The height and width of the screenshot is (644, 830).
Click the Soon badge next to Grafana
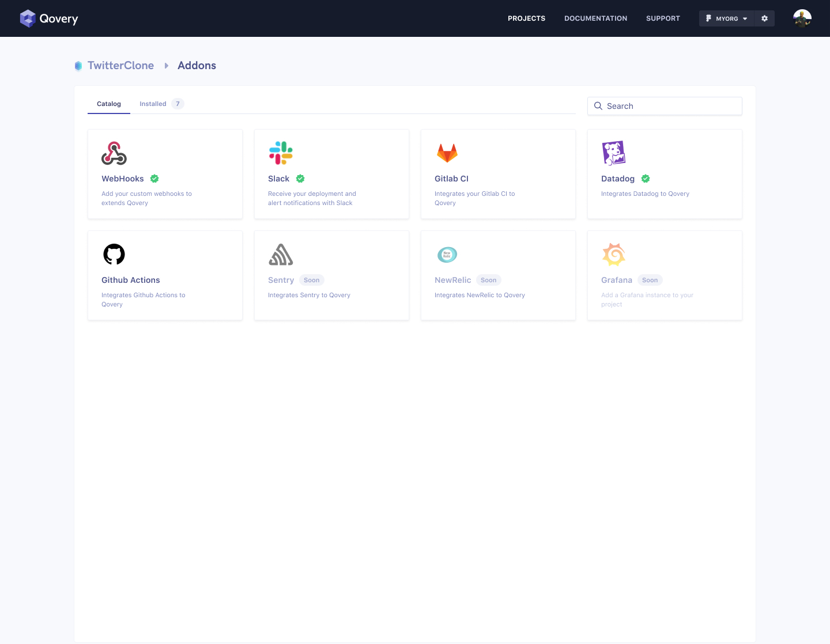click(x=650, y=280)
